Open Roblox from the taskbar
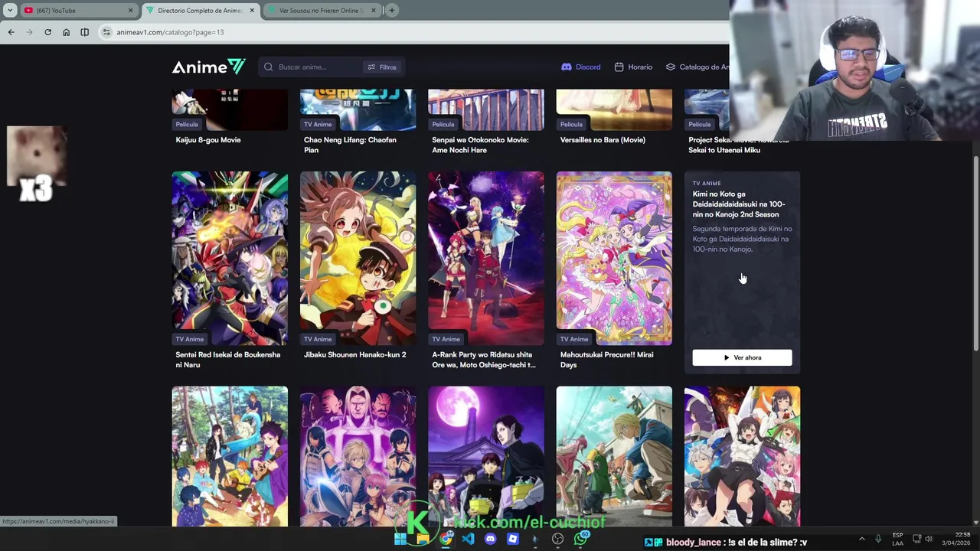 [513, 540]
